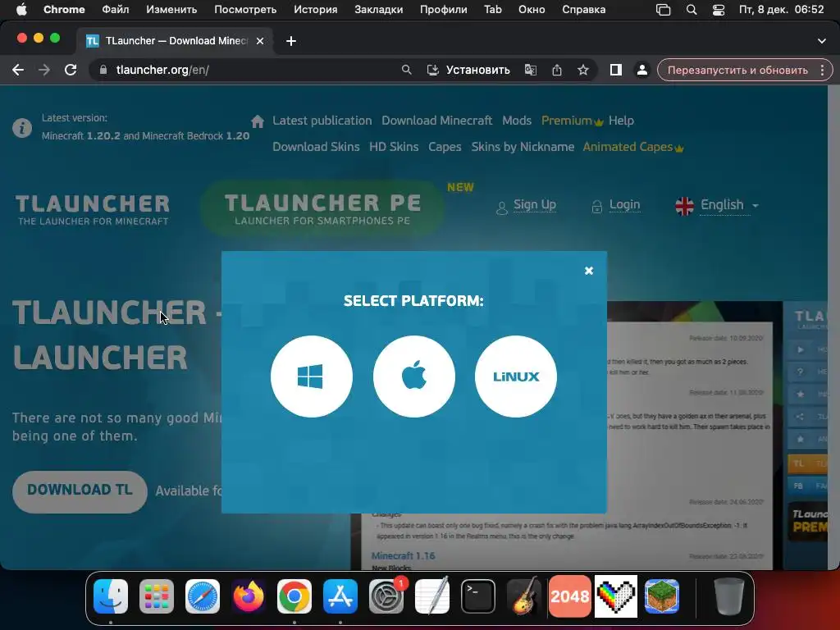Reload the TLauncher page
Screen dimensions: 840x630
[71, 70]
